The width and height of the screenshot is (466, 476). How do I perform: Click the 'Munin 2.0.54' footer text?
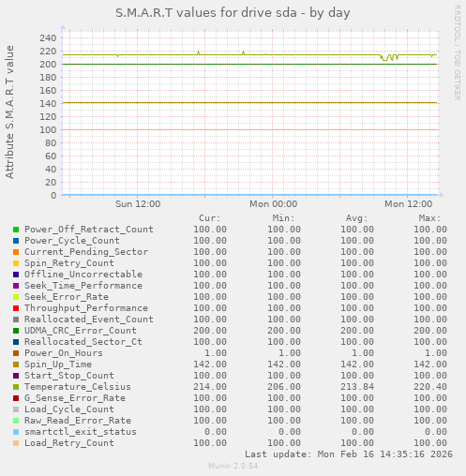tap(233, 466)
